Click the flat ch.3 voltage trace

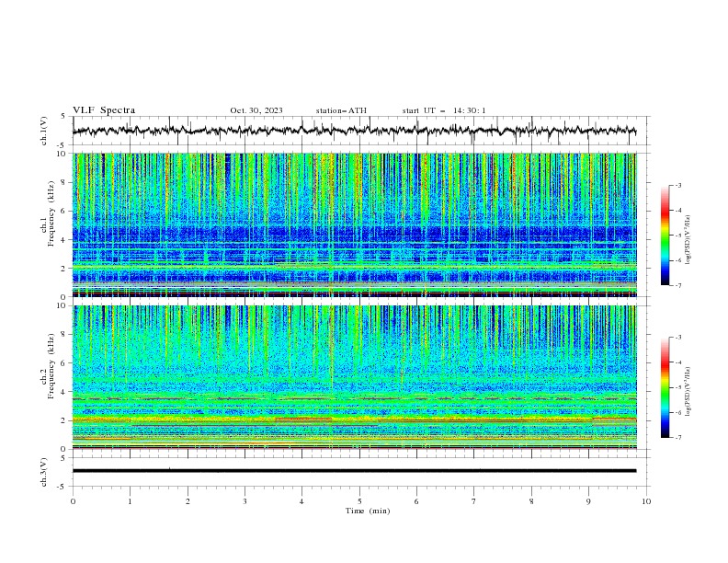pyautogui.click(x=354, y=471)
